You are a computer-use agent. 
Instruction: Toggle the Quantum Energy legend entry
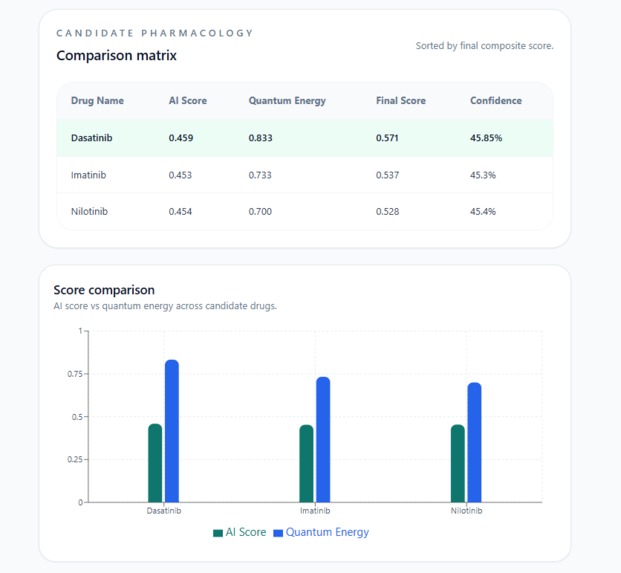(321, 532)
